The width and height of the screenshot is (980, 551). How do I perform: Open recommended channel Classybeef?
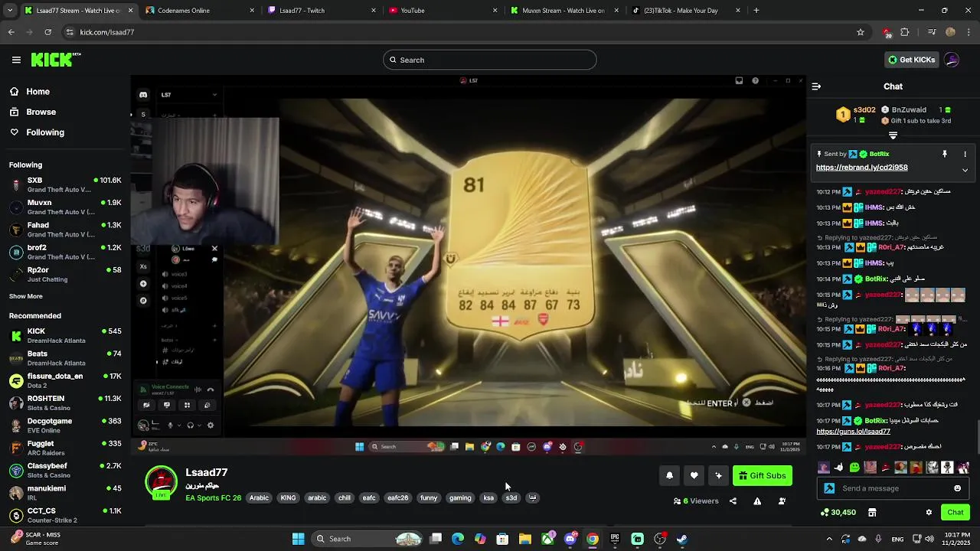(x=65, y=470)
